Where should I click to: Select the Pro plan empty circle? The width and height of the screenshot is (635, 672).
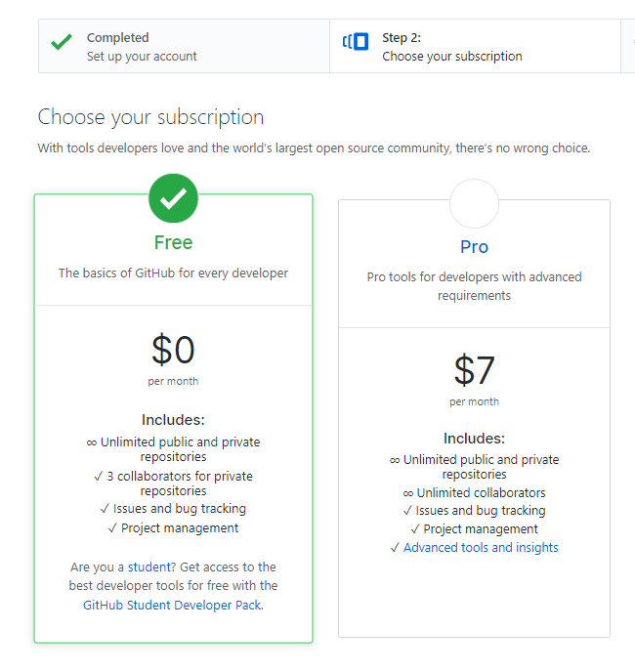tap(474, 203)
